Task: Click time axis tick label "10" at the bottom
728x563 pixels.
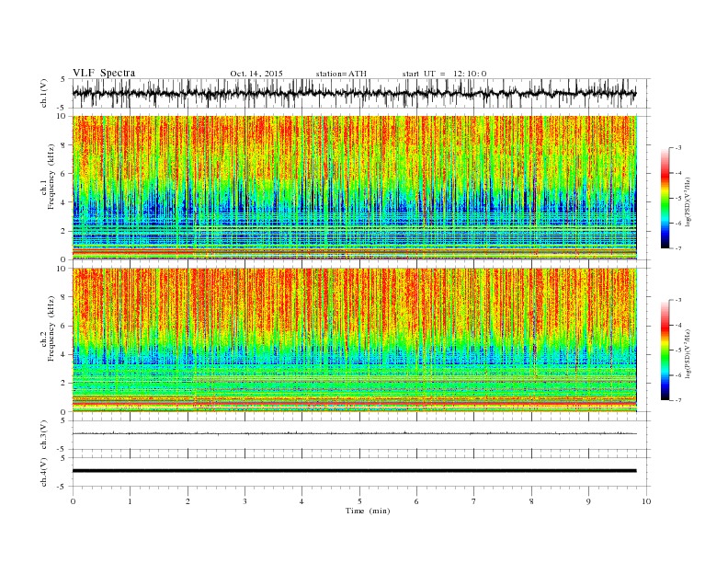Action: tap(646, 501)
